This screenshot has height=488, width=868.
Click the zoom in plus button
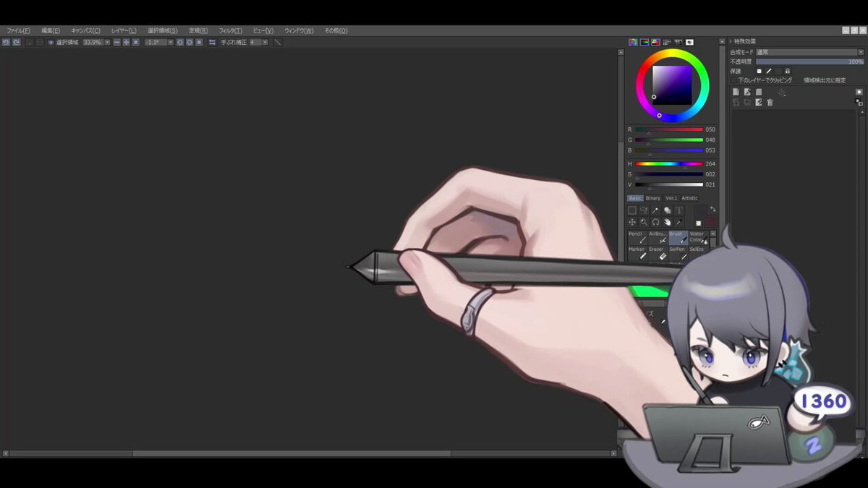(x=126, y=42)
